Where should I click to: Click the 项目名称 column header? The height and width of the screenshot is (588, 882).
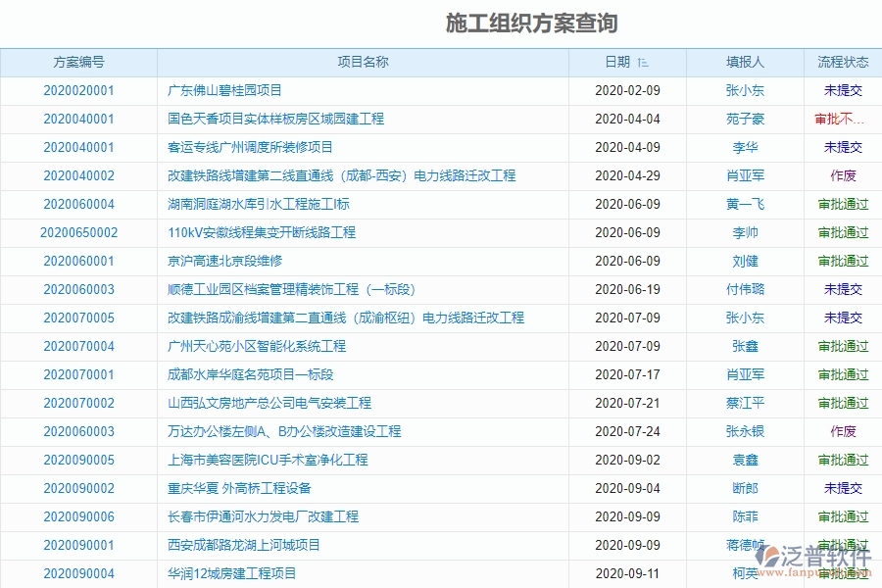363,62
